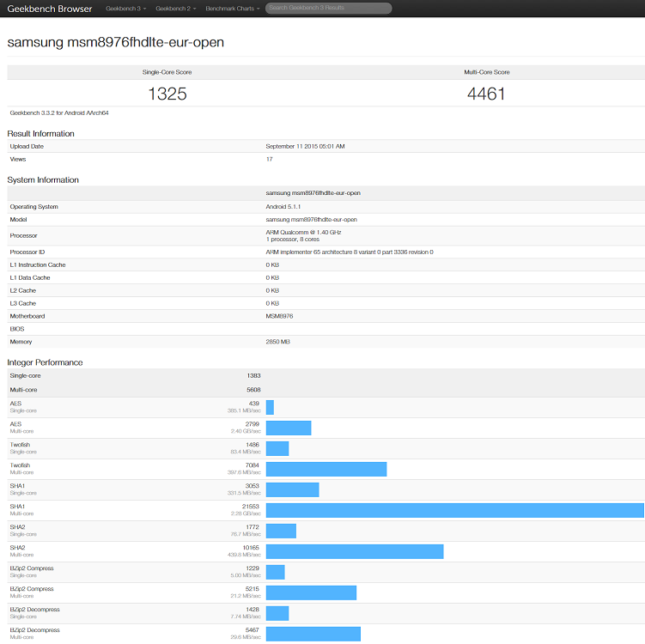
Task: Click the Twofish Multi-core result bar
Action: (326, 469)
